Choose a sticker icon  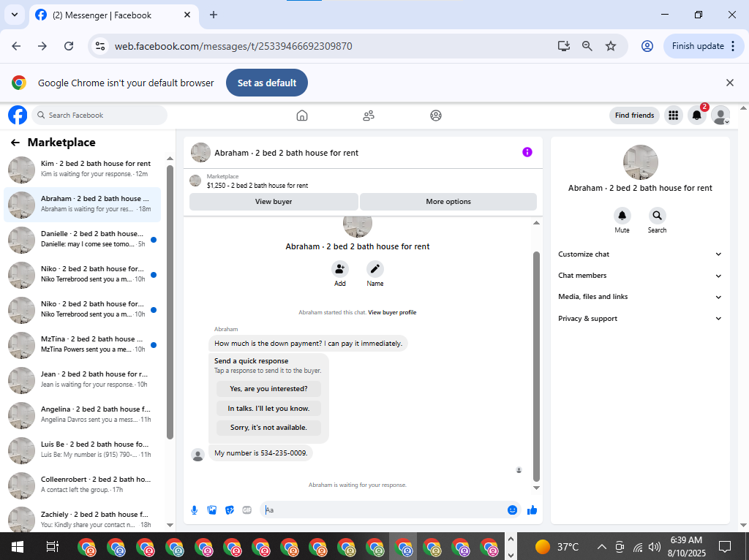pos(230,510)
